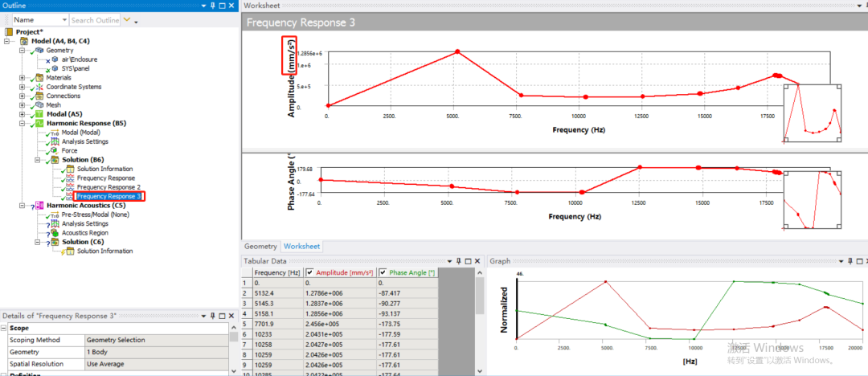Switch to the Geometry tab
The width and height of the screenshot is (868, 376).
pyautogui.click(x=260, y=247)
